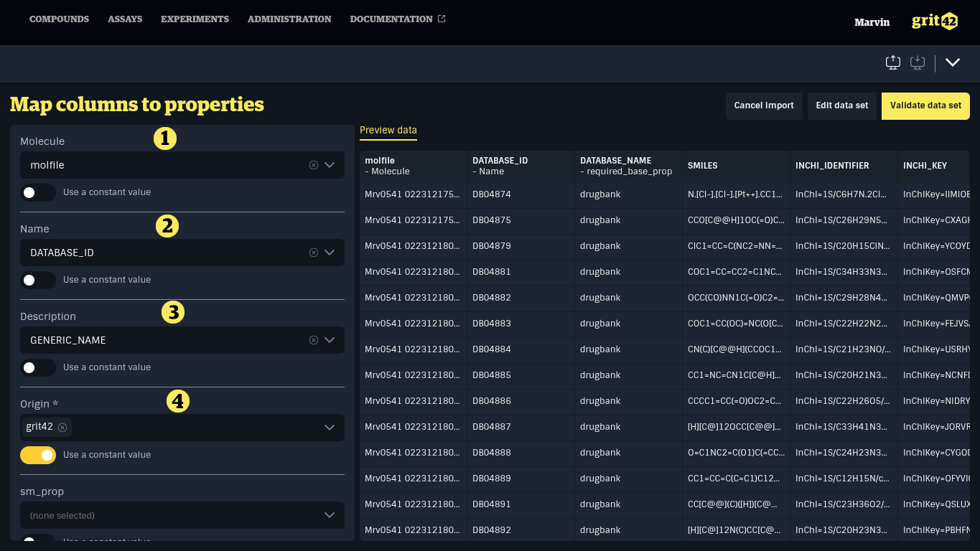Image resolution: width=980 pixels, height=551 pixels.
Task: Click the SMILES cell starting N.[Cl-]
Action: pos(737,194)
